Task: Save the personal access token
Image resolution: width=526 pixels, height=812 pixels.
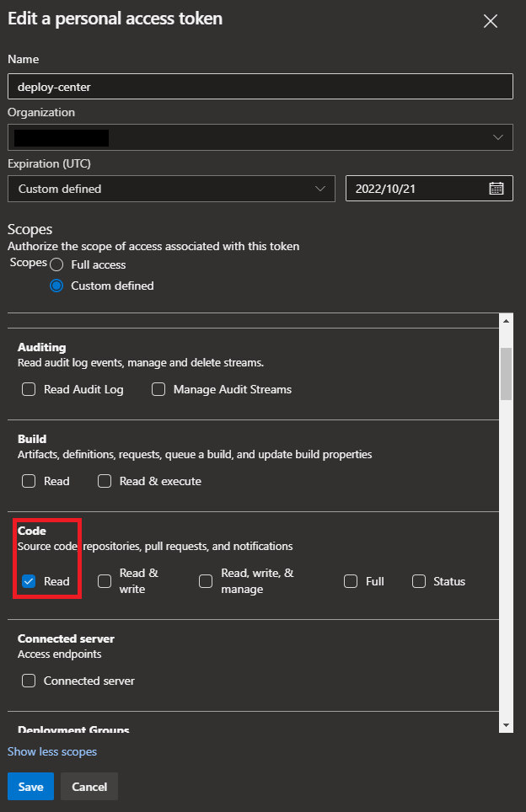Action: (30, 787)
